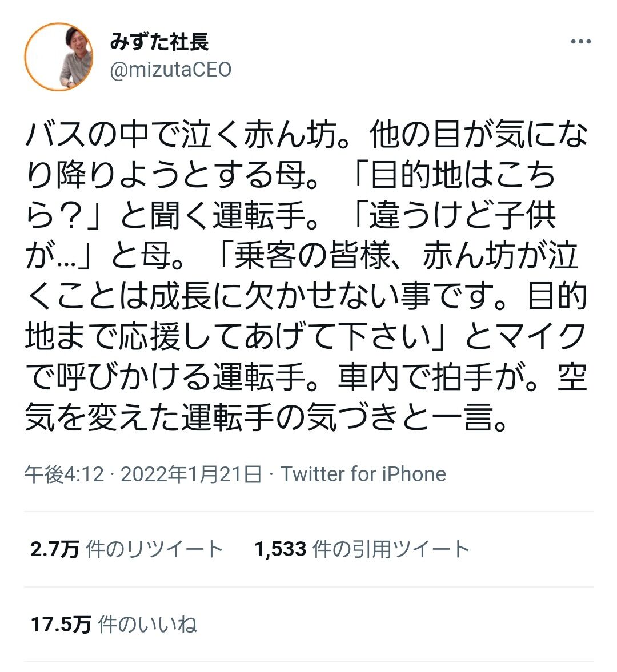The height and width of the screenshot is (672, 617).
Task: Click the 17.5万 likes count number
Action: point(61,625)
